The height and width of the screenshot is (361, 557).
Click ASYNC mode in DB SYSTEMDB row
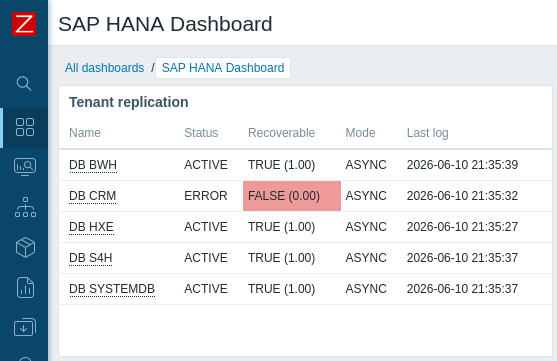pos(366,289)
